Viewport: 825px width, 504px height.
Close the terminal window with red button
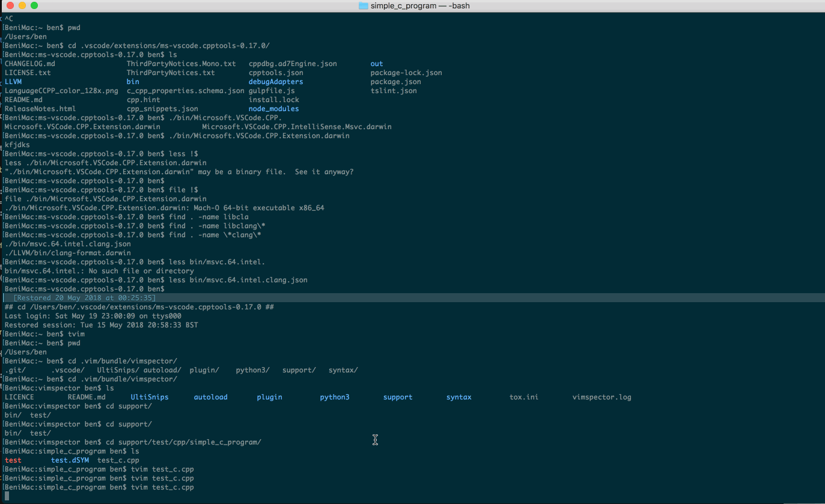pyautogui.click(x=10, y=6)
